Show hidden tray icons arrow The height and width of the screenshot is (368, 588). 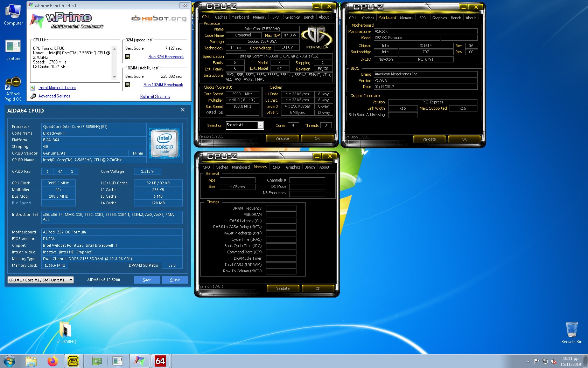[528, 361]
